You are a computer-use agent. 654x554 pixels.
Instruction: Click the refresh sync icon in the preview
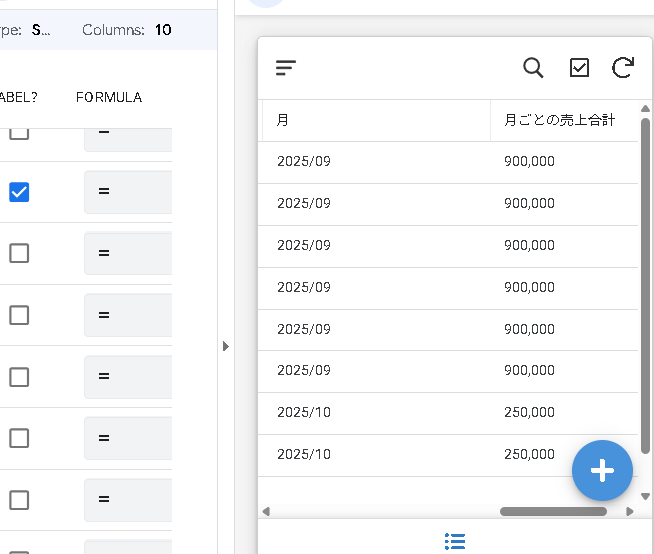622,68
